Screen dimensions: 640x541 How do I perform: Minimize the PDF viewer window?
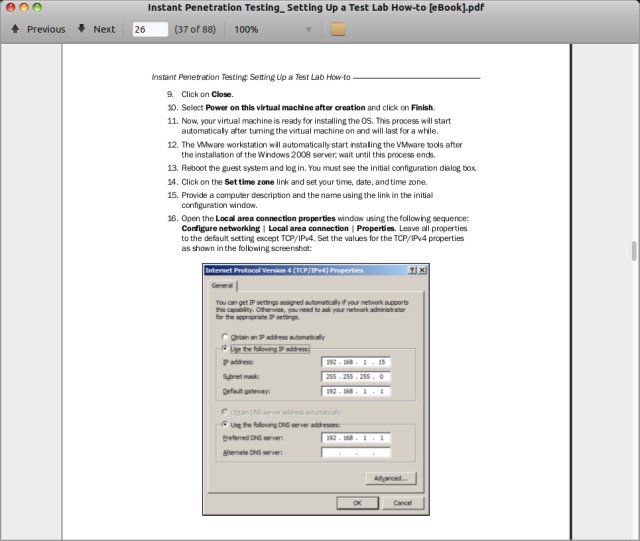[24, 7]
